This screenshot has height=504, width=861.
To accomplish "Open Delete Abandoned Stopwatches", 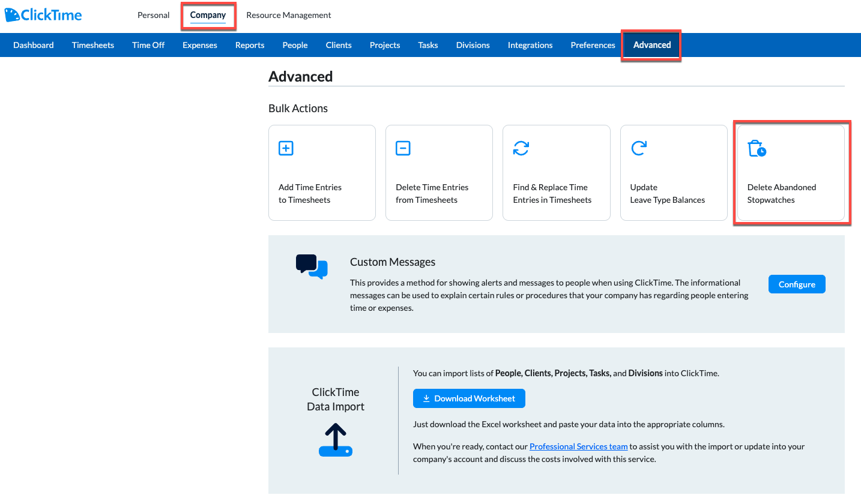I will coord(791,173).
